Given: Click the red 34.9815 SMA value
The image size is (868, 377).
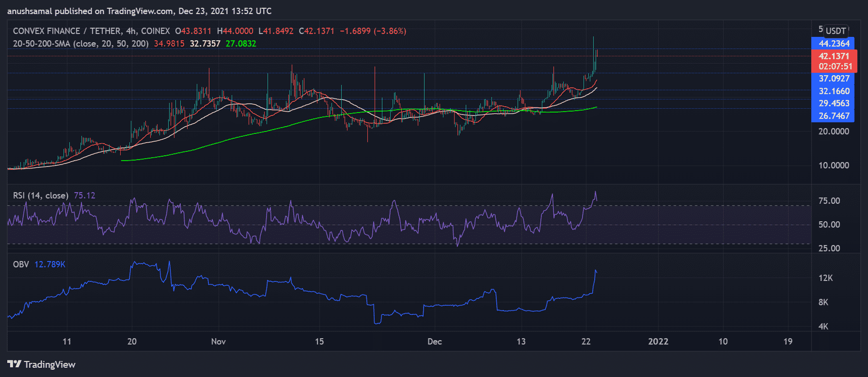Looking at the screenshot, I should 169,44.
